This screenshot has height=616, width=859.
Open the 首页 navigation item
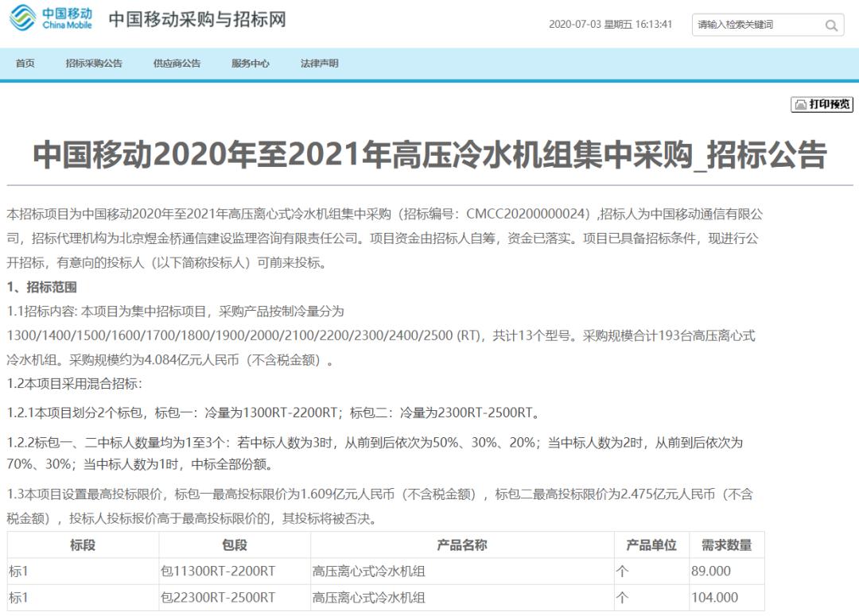(x=25, y=64)
